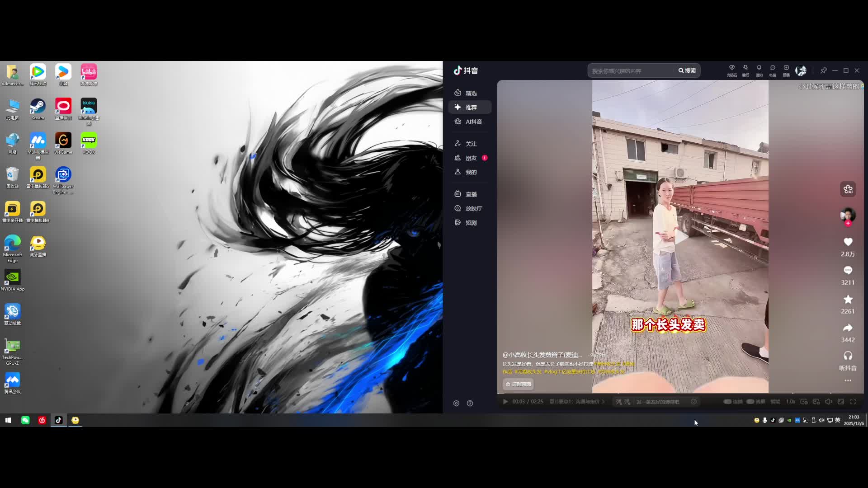Open notifications bell in Douyin header
Image resolution: width=868 pixels, height=488 pixels.
click(x=759, y=68)
